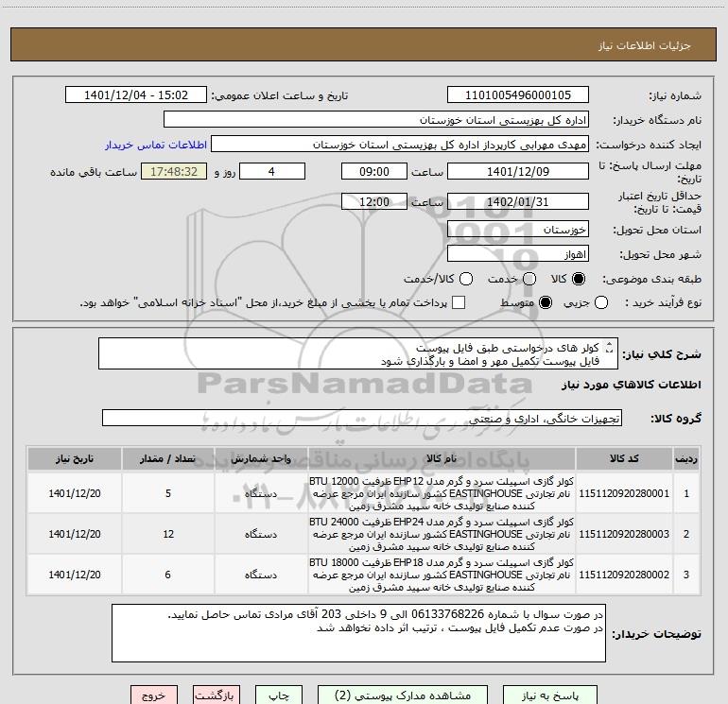Click quantity 12 in row 2
The width and height of the screenshot is (728, 704).
[168, 534]
